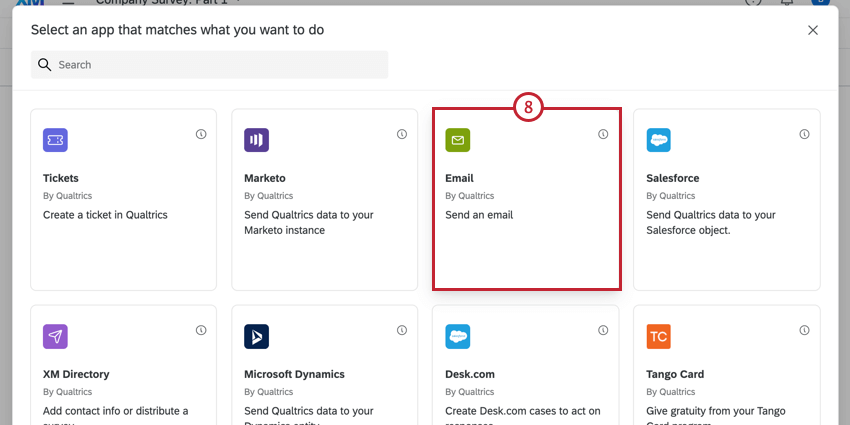
Task: Show info for XM Directory app
Action: (201, 330)
